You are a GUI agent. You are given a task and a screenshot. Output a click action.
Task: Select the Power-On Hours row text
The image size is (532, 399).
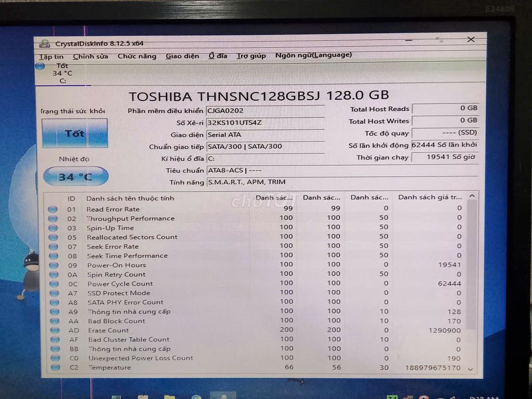pos(117,265)
